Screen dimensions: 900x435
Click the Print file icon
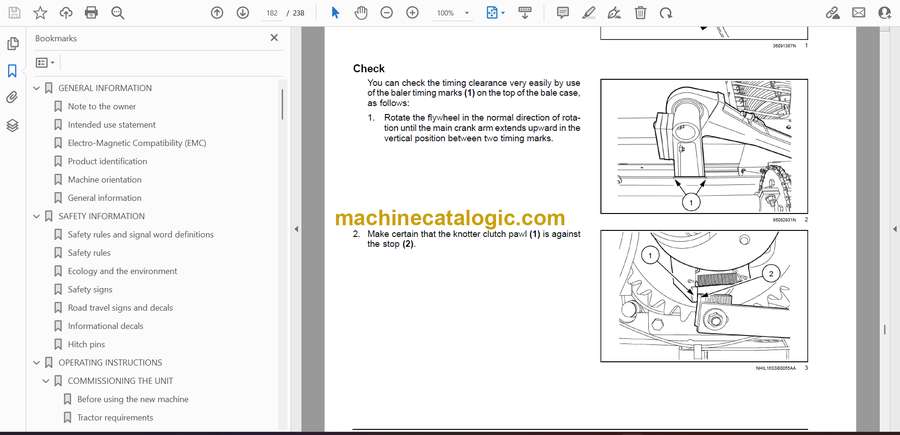tap(92, 13)
